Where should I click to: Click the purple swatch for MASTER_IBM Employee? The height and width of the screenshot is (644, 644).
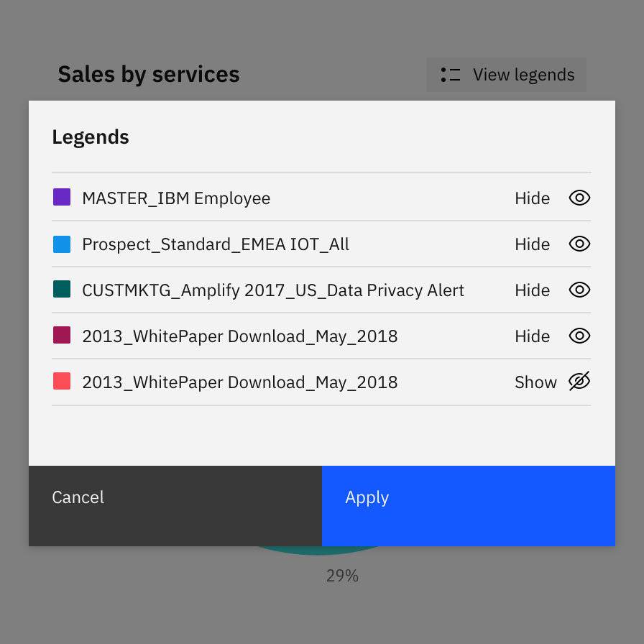pos(62,197)
